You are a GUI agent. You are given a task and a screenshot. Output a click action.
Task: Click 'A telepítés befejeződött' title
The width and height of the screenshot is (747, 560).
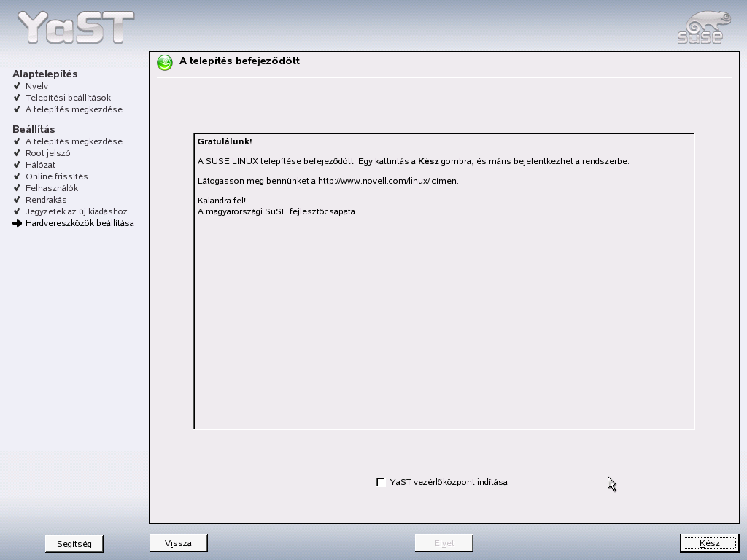(239, 61)
